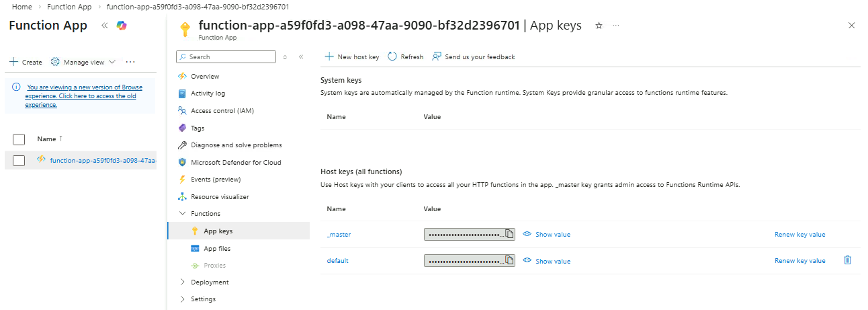The width and height of the screenshot is (868, 310).
Task: Renew key value for _master
Action: (799, 235)
